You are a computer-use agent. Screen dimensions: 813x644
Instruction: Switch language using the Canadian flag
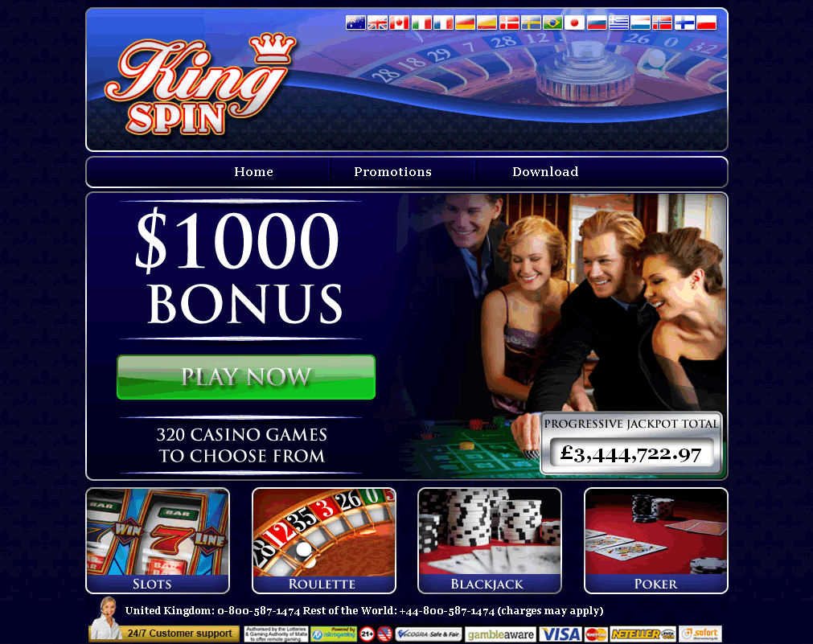pos(399,23)
